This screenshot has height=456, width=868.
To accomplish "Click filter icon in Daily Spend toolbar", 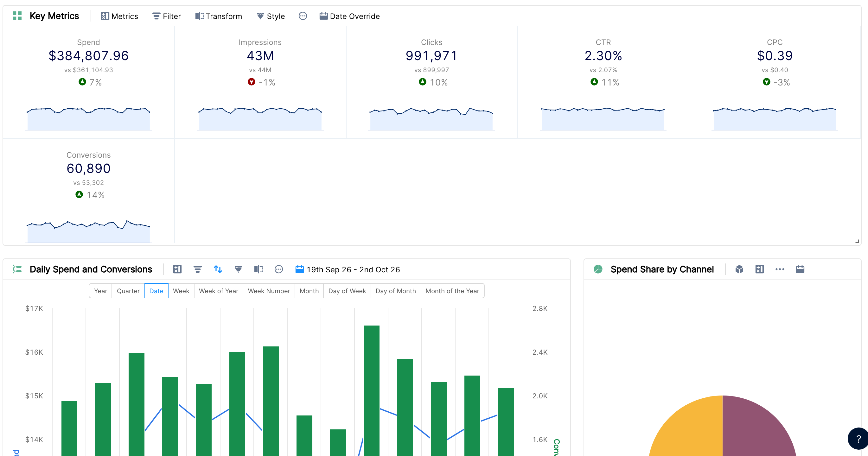I will (197, 269).
